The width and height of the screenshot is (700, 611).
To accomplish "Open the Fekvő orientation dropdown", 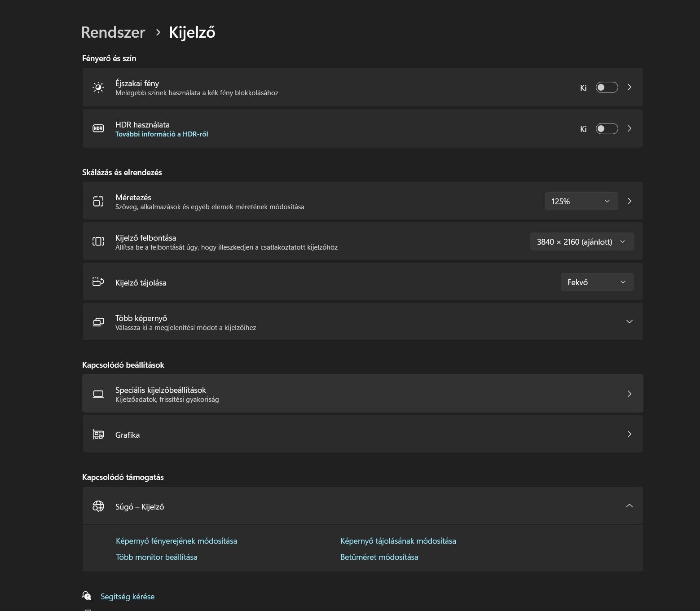I will click(x=597, y=282).
